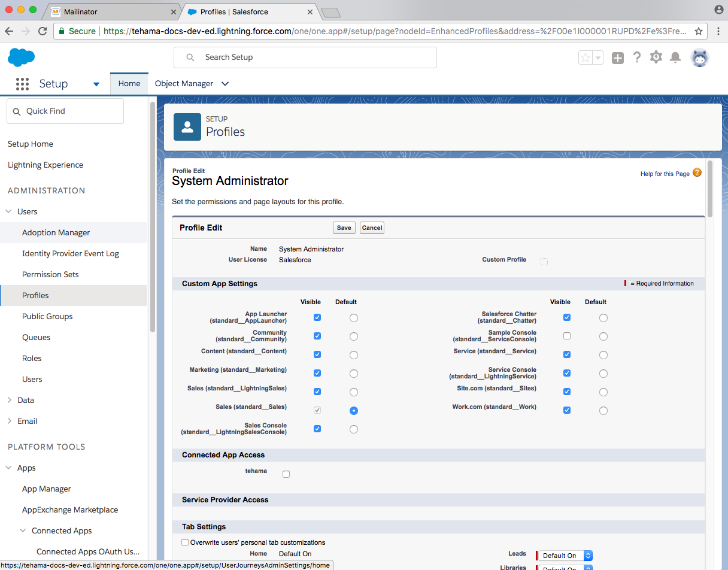Open Roles in the sidebar
Image resolution: width=728 pixels, height=570 pixels.
click(x=32, y=358)
